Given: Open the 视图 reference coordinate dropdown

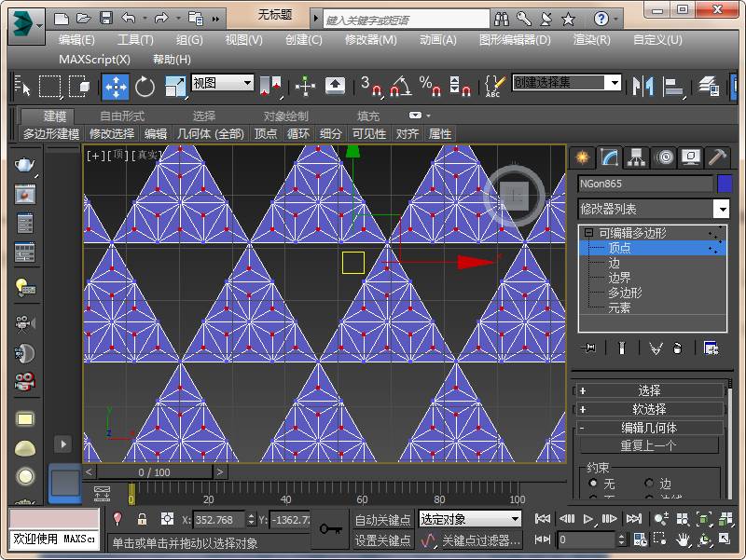Looking at the screenshot, I should (x=222, y=83).
